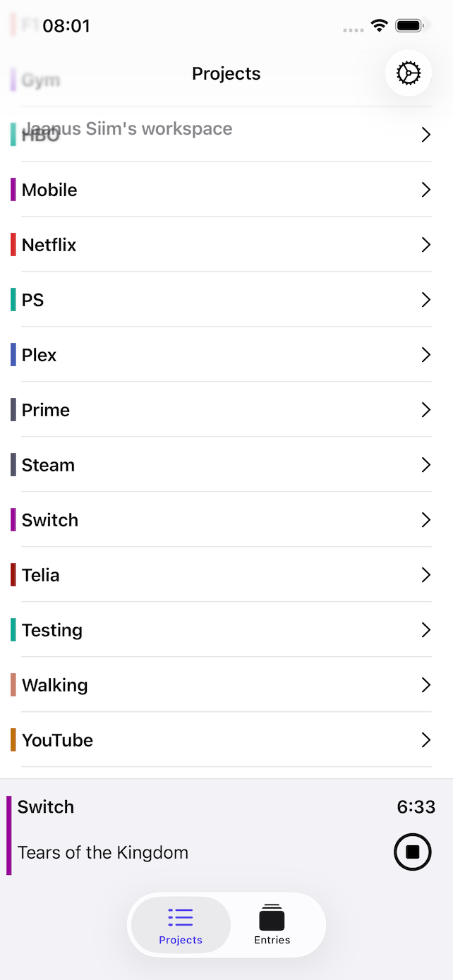Expand the YouTube project chevron
Image resolution: width=453 pixels, height=980 pixels.
[x=425, y=740]
